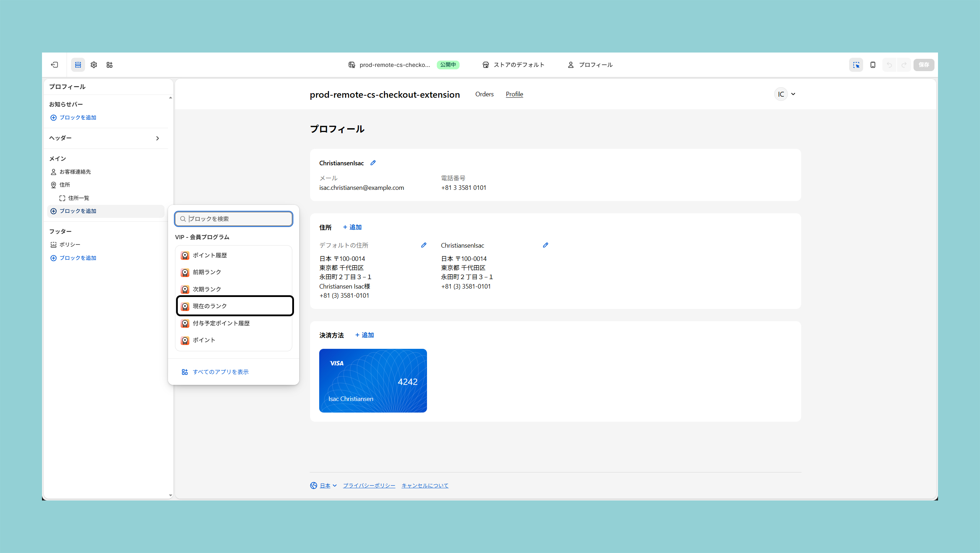Toggle the inspector selection mode icon
This screenshot has height=553, width=980.
pyautogui.click(x=856, y=65)
